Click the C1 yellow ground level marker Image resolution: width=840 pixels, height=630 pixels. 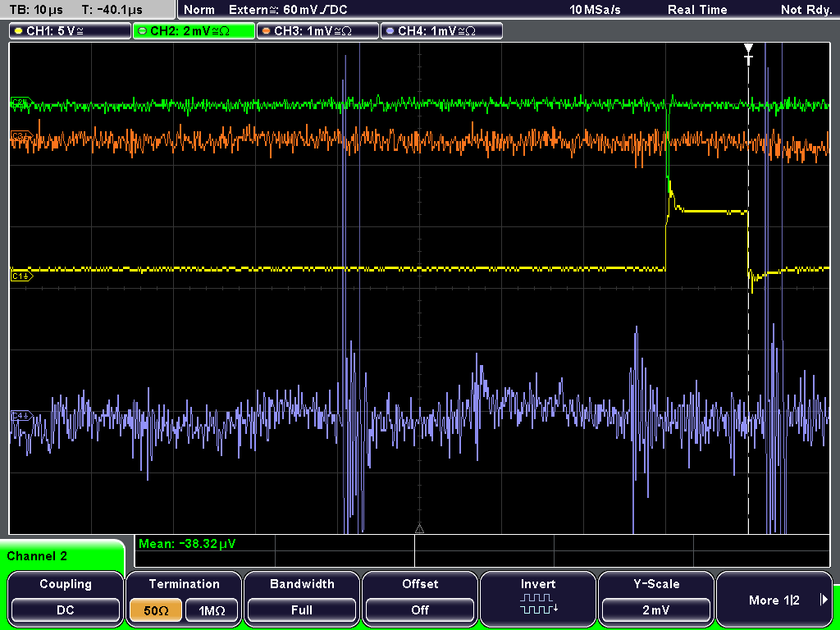[x=21, y=276]
